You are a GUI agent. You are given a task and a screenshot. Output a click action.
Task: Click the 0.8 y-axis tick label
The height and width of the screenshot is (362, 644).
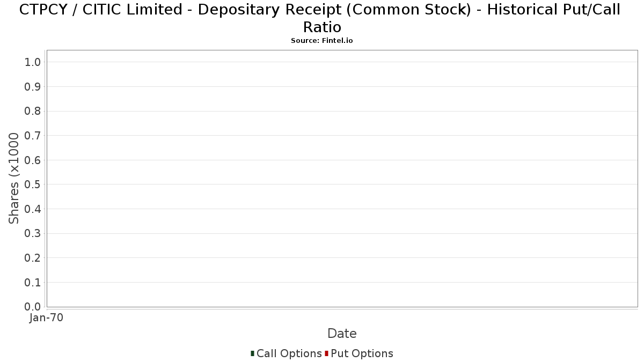tap(33, 111)
